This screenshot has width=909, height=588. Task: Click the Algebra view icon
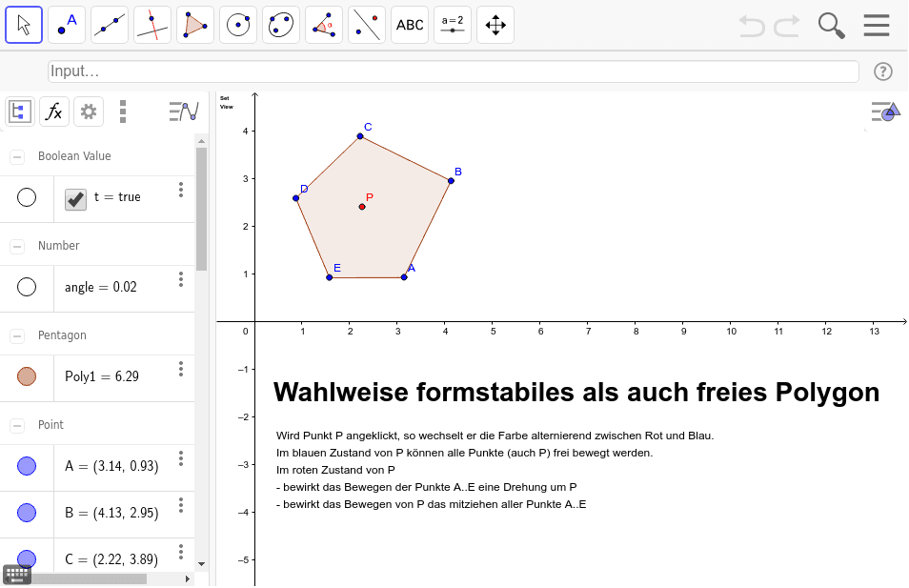click(x=20, y=112)
